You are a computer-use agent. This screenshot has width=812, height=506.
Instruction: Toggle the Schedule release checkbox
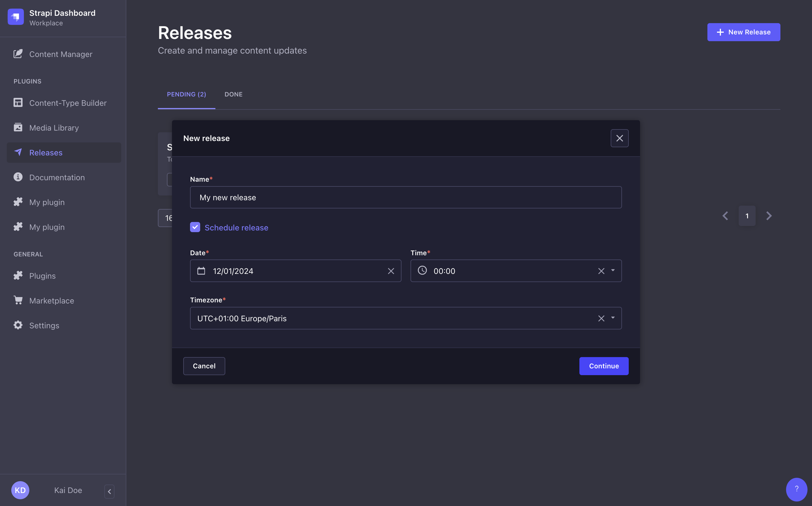click(x=195, y=227)
